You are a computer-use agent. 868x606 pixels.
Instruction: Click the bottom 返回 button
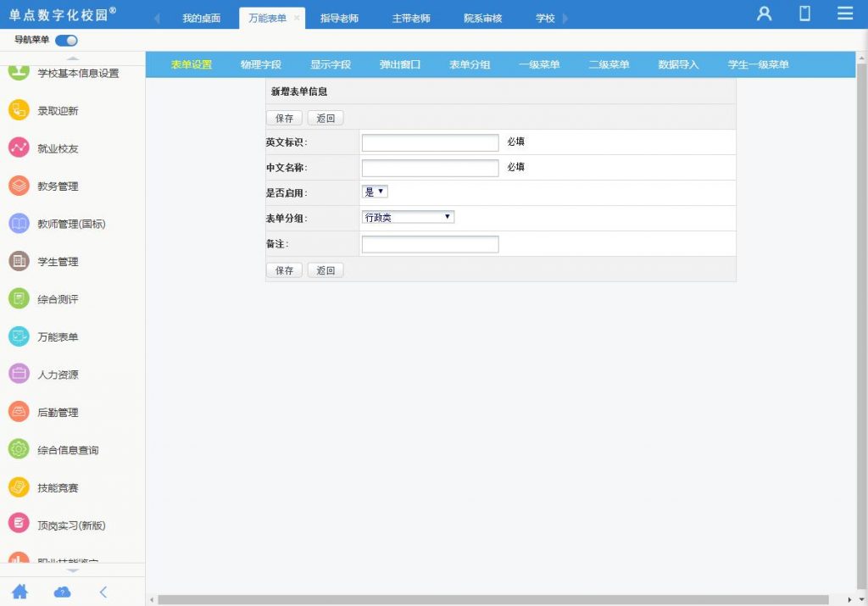[x=325, y=270]
